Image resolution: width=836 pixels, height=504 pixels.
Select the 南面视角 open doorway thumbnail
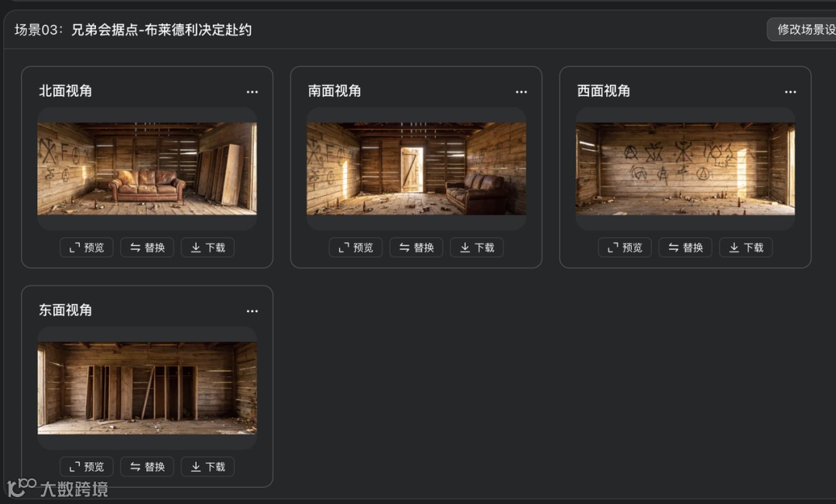[416, 169]
